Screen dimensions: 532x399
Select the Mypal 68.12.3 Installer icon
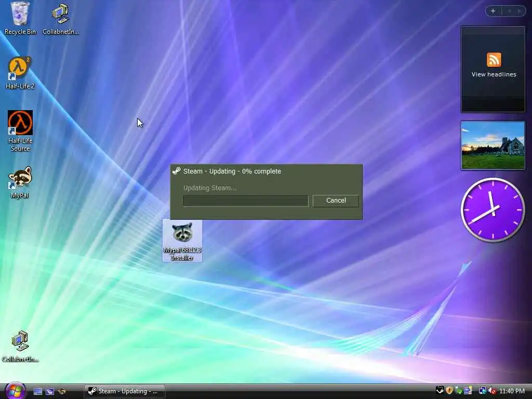coord(182,241)
